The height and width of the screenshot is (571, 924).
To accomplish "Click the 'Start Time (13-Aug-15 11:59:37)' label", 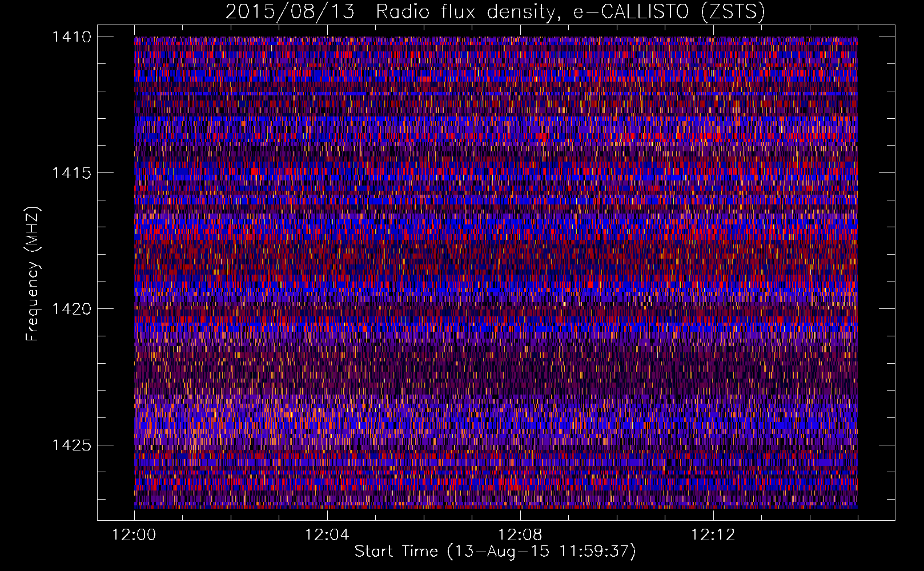I will (x=495, y=552).
